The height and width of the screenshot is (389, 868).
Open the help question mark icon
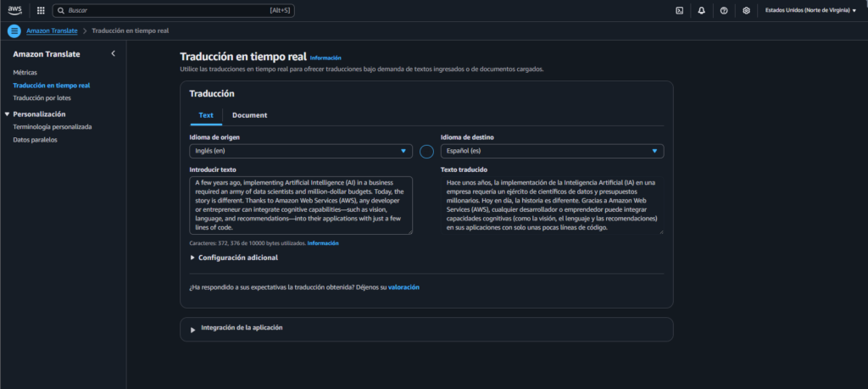tap(723, 10)
